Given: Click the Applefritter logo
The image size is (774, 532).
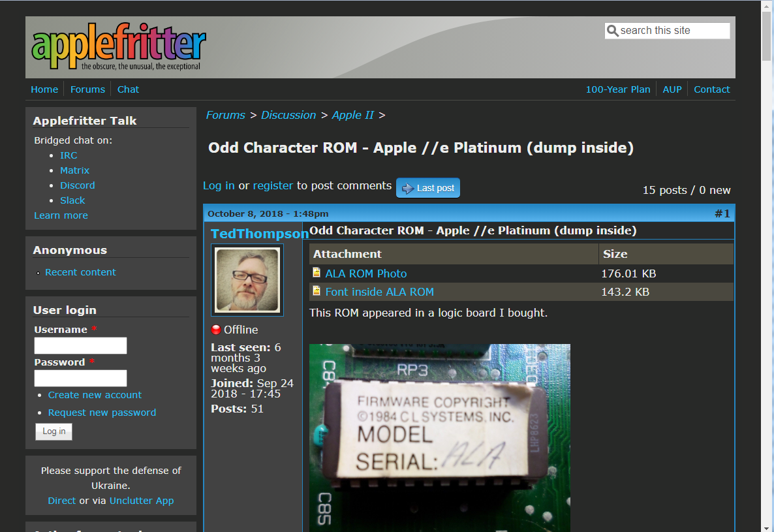Looking at the screenshot, I should point(119,46).
